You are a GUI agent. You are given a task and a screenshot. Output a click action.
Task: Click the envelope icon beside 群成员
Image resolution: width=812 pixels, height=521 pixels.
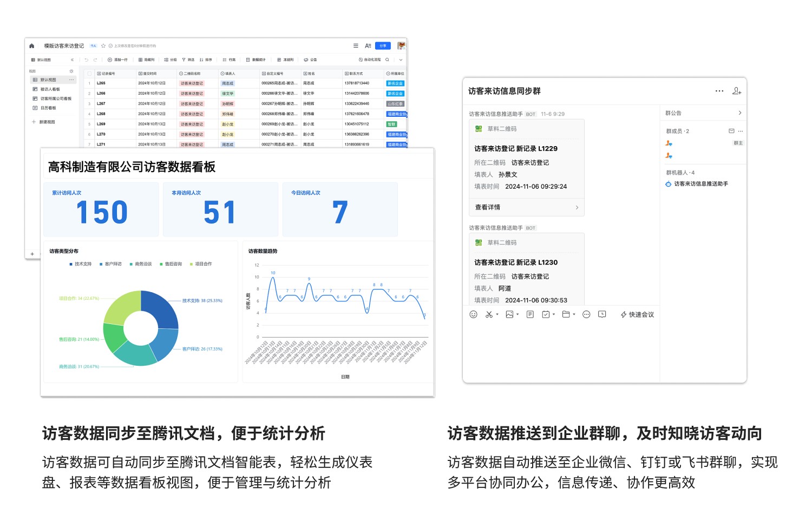point(731,131)
